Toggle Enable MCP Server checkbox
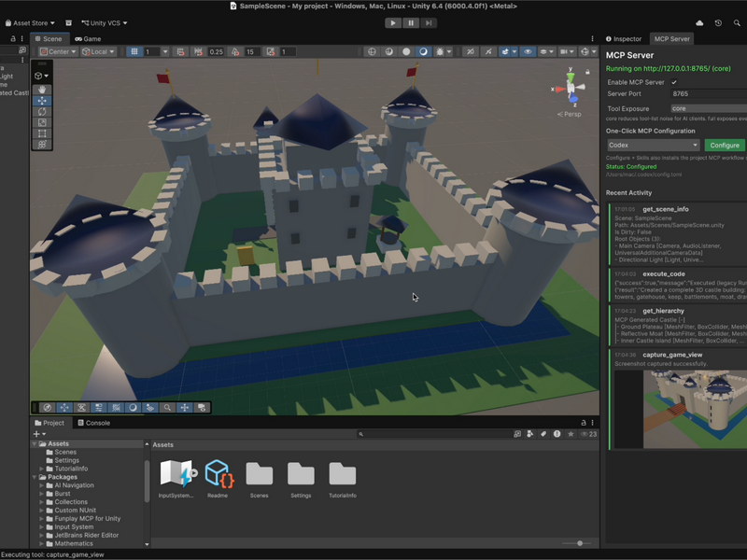Screen dimensions: 747x560 674,82
